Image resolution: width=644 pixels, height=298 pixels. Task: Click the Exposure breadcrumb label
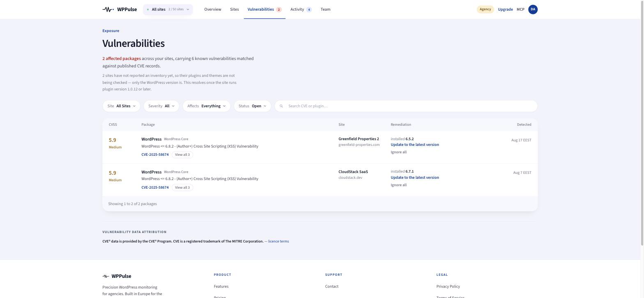click(111, 31)
